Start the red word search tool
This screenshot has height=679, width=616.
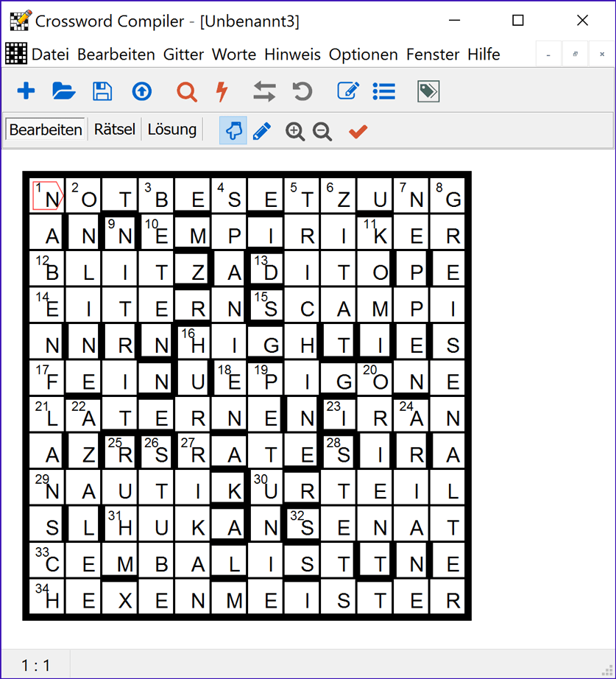(186, 91)
